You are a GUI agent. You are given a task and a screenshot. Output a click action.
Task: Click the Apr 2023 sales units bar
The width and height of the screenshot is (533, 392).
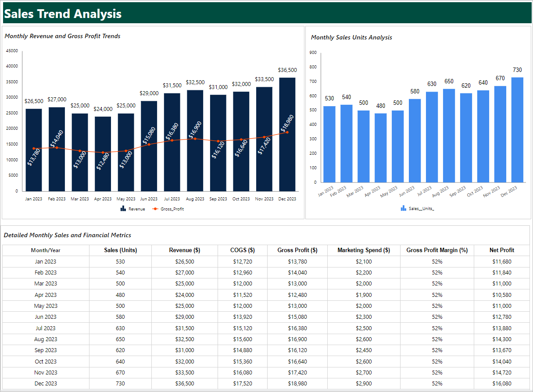point(380,148)
